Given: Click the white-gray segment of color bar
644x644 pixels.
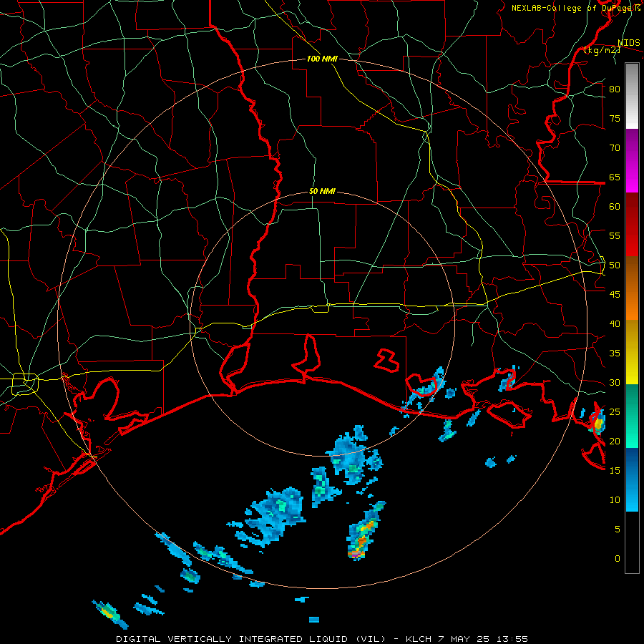Looking at the screenshot, I should [x=632, y=96].
